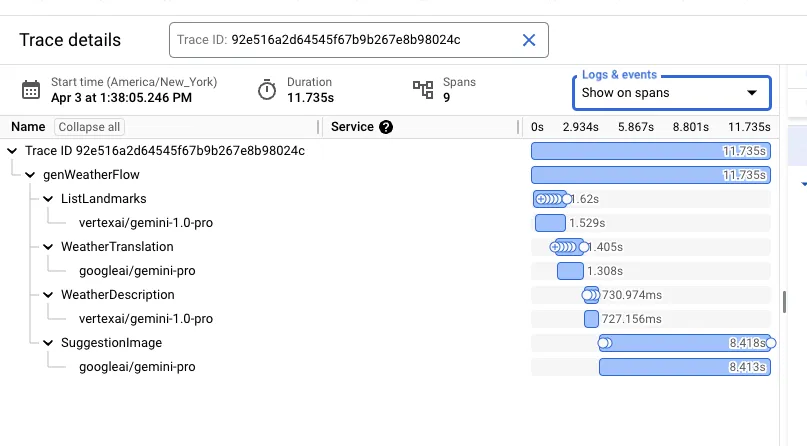Collapse the ListLandmarks span

[48, 199]
